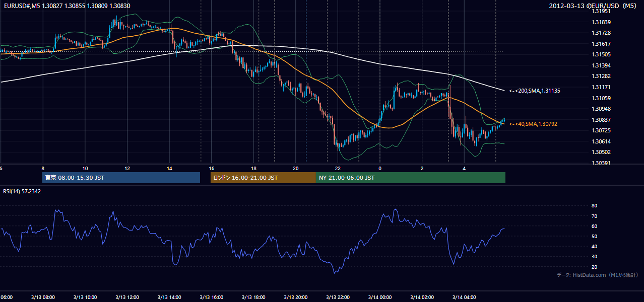Screen dimensions: 644x302
Task: Select the ロンドン 16:00-21:00 JST session bar
Action: (x=263, y=178)
